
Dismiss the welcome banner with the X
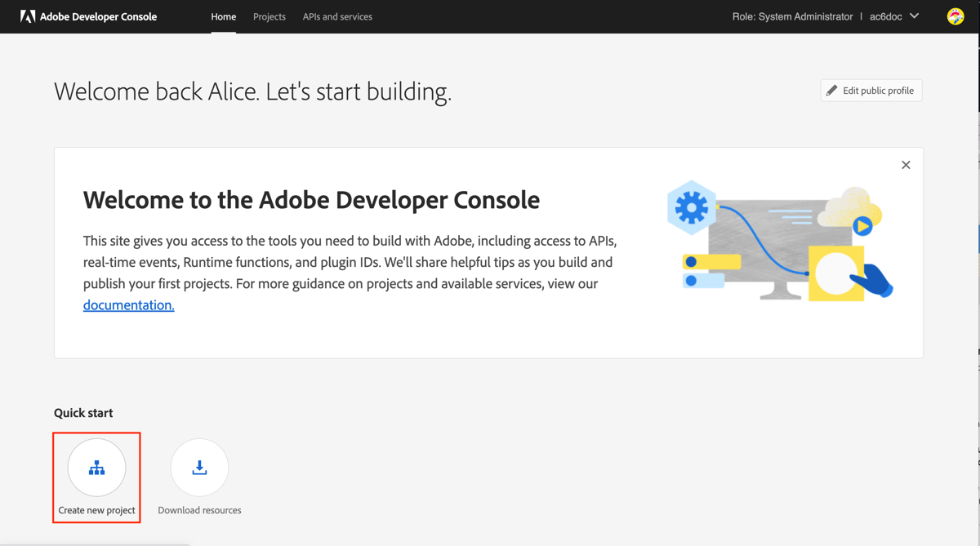906,165
